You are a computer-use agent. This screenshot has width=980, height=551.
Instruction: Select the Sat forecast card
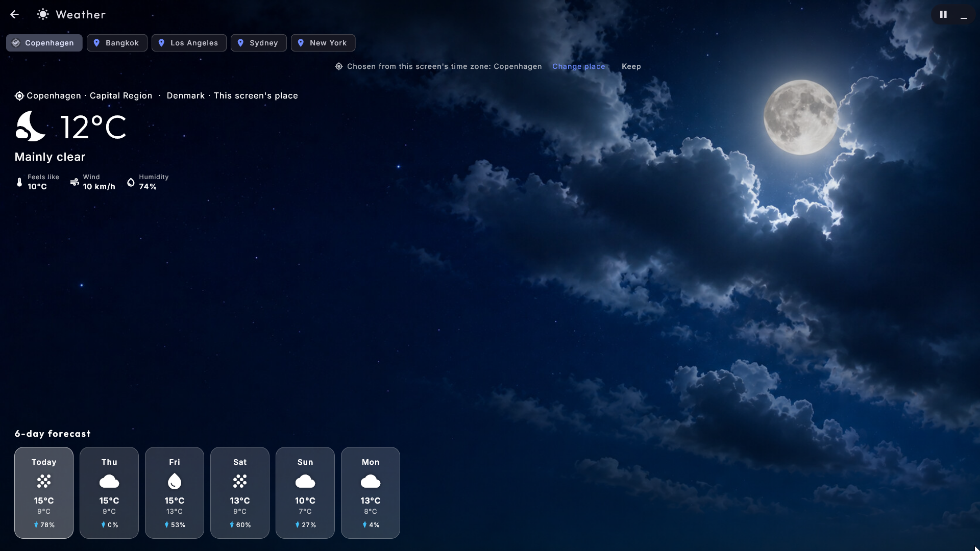point(240,493)
